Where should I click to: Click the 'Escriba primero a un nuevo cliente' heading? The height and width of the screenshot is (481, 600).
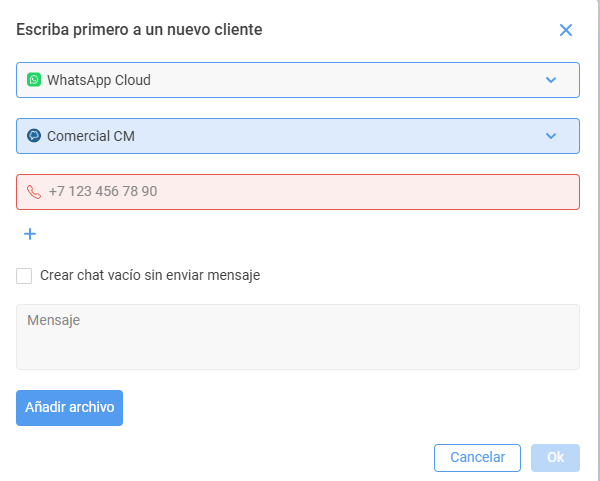click(139, 30)
